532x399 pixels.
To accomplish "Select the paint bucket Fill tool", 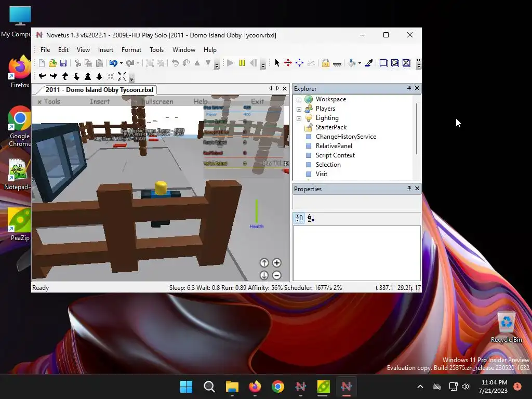I will (x=352, y=63).
